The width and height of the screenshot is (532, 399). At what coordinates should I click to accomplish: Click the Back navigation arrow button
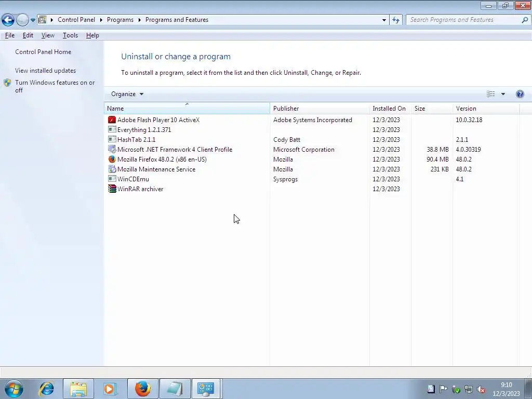coord(8,20)
